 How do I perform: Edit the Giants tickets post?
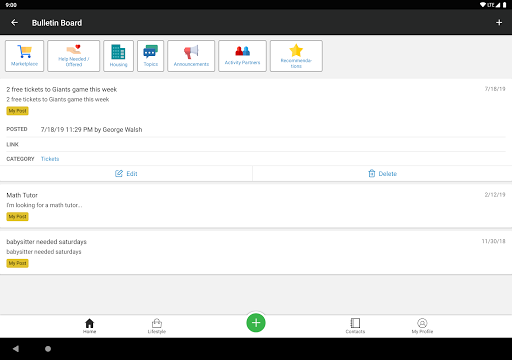coord(126,174)
